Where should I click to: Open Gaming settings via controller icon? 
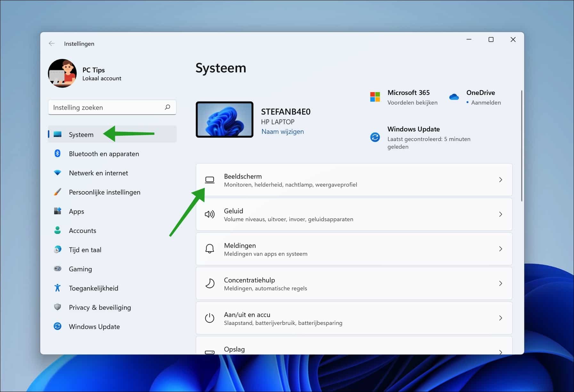58,269
